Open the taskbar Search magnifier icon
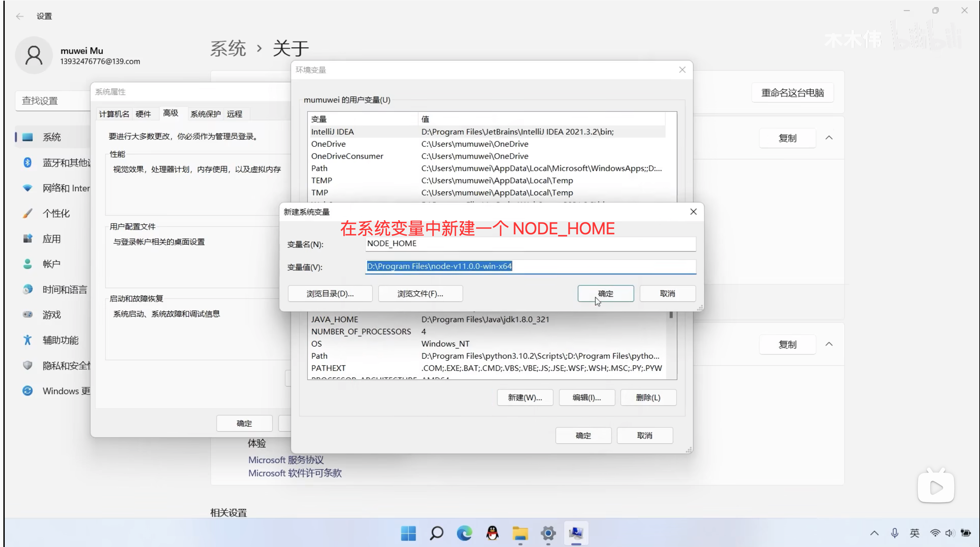The image size is (980, 547). [436, 533]
